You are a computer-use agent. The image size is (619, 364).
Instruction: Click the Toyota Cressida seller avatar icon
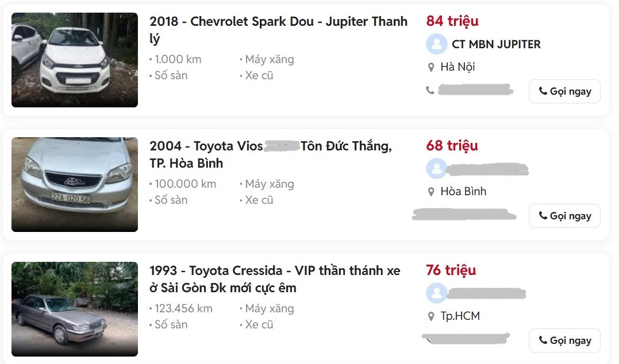click(436, 293)
